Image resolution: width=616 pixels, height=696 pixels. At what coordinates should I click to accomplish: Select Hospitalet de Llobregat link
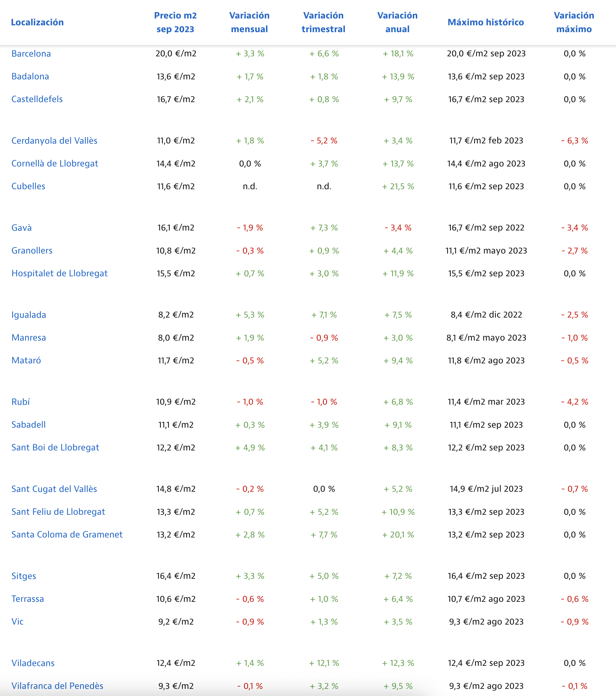coord(59,273)
